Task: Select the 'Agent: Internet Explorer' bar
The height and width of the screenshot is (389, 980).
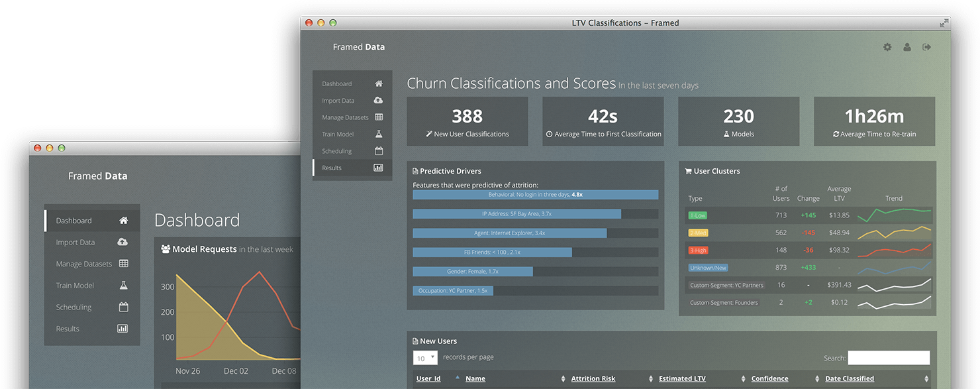Action: [x=509, y=233]
